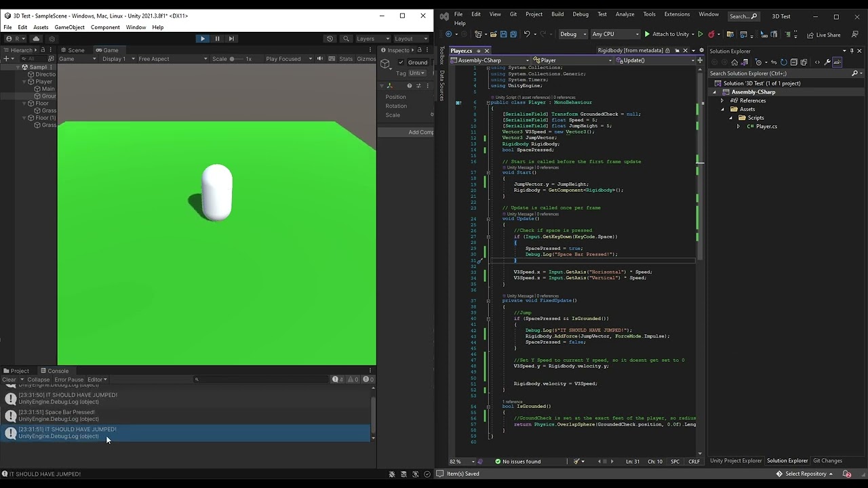
Task: Open Unity cloud services icon
Action: click(x=36, y=39)
